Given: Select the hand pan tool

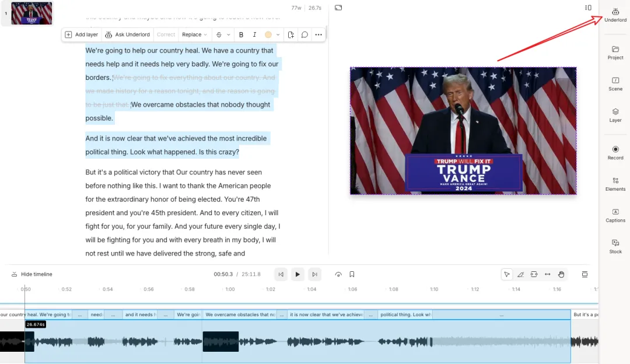Looking at the screenshot, I should [561, 274].
